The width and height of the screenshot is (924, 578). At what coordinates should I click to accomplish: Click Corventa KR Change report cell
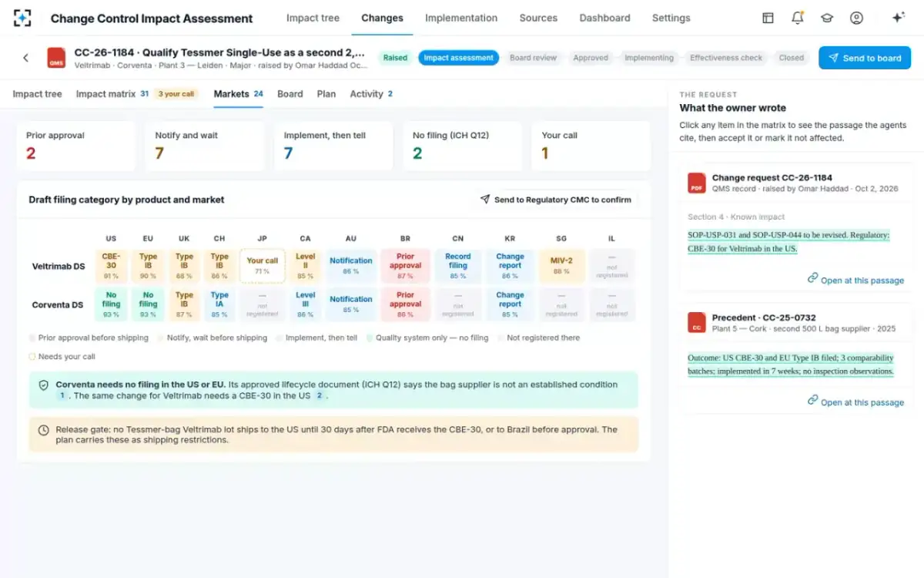[510, 304]
